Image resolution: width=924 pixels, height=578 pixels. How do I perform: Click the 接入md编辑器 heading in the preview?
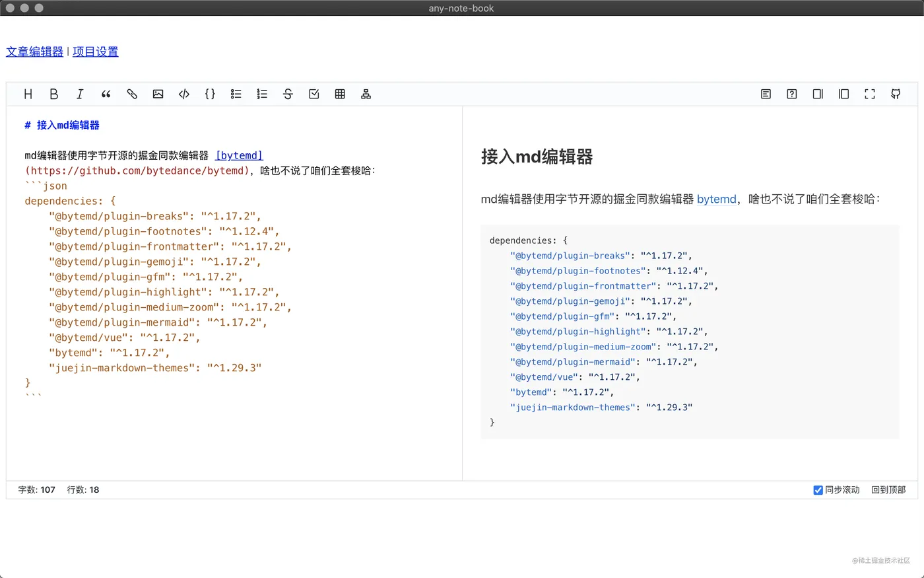537,157
